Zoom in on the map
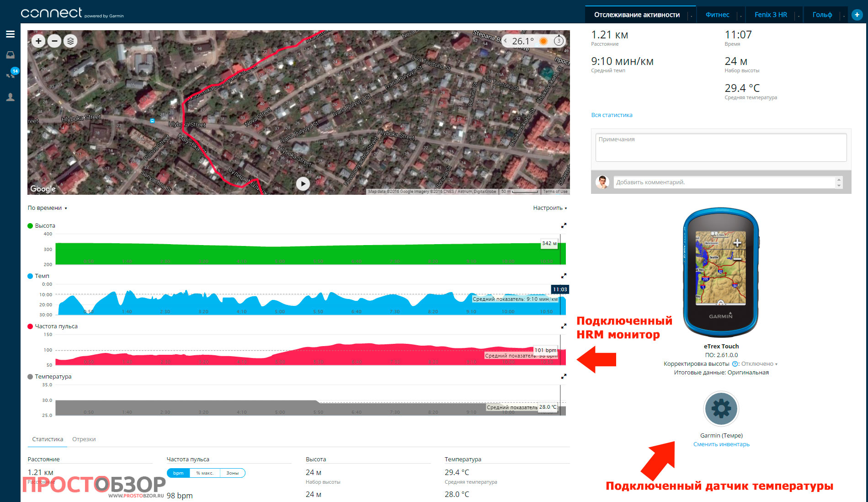The height and width of the screenshot is (502, 868). [38, 41]
